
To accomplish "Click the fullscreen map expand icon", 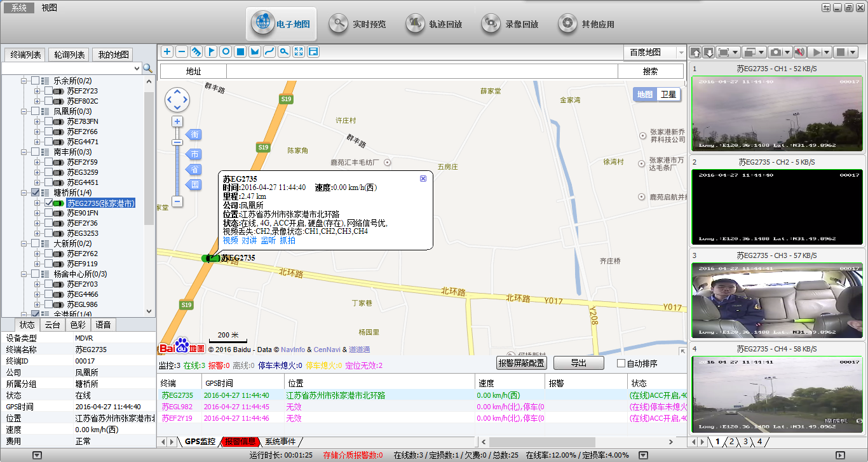I will [x=299, y=51].
